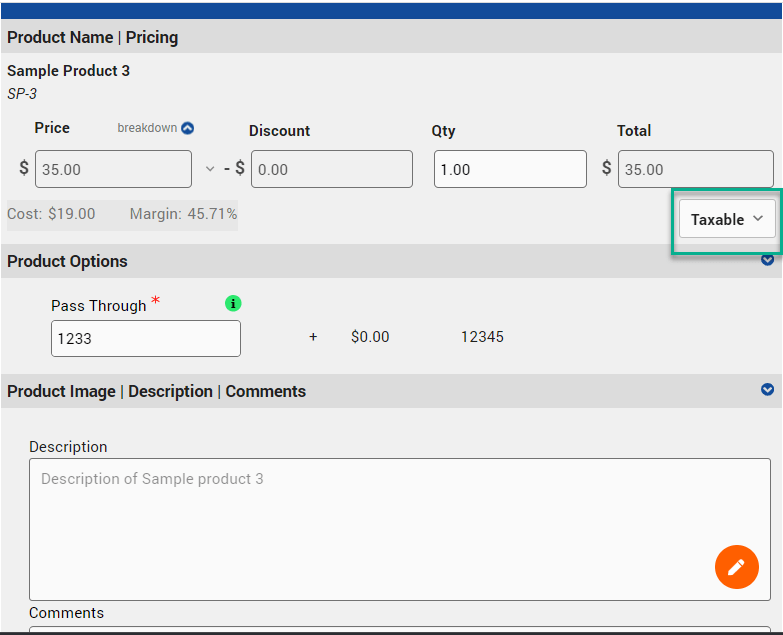Collapse Product Image Description Comments section

click(x=768, y=389)
